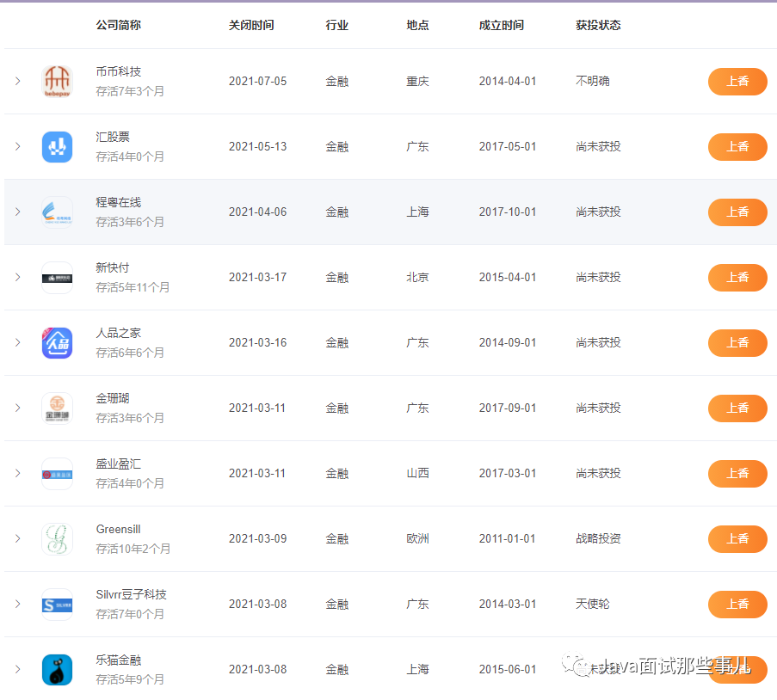Click the 新快付 black logo
This screenshot has height=700, width=777.
tap(57, 277)
